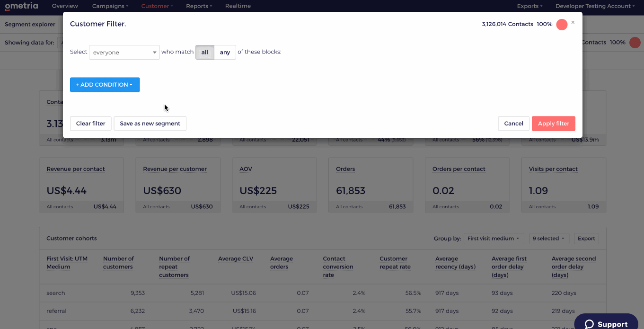Open the Developer Testing Account menu
The image size is (644, 329).
[x=595, y=6]
